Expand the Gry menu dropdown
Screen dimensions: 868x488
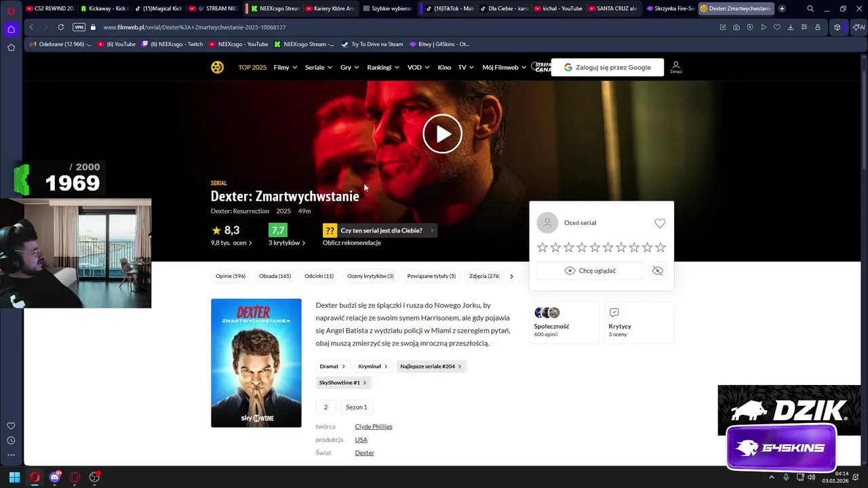pyautogui.click(x=350, y=67)
